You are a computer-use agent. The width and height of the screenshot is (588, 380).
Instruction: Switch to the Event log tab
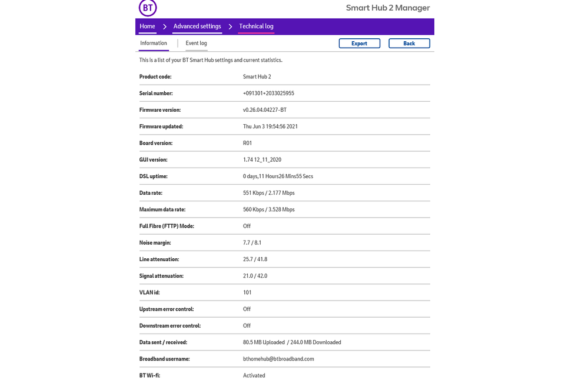(x=196, y=43)
